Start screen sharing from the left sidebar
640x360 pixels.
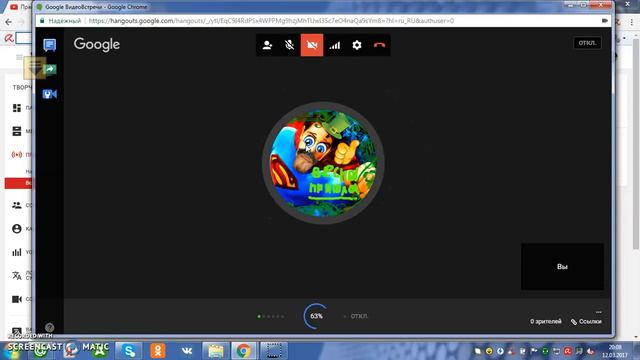coord(49,69)
